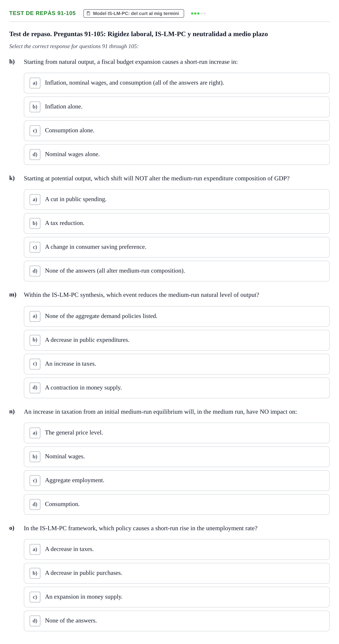339x644 pixels.
Task: Click the book icon in the topic badge
Action: [x=88, y=13]
